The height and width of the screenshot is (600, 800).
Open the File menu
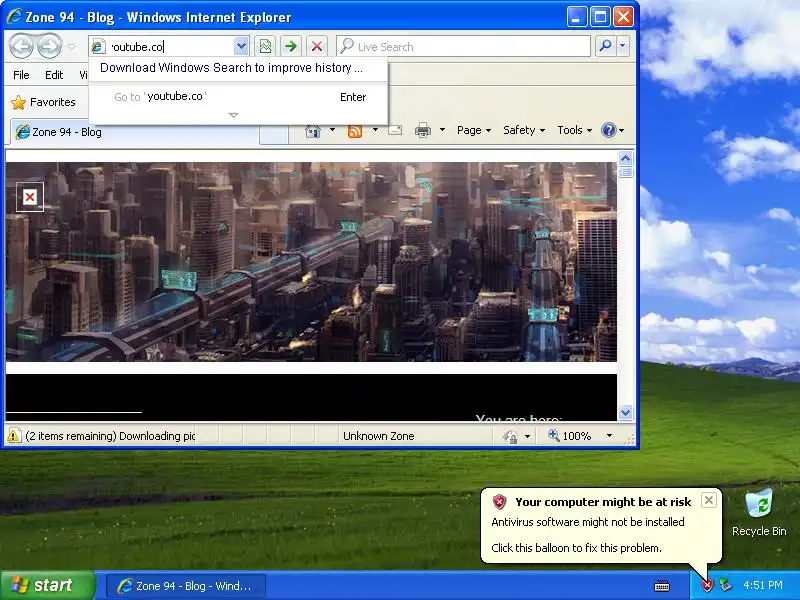coord(21,75)
